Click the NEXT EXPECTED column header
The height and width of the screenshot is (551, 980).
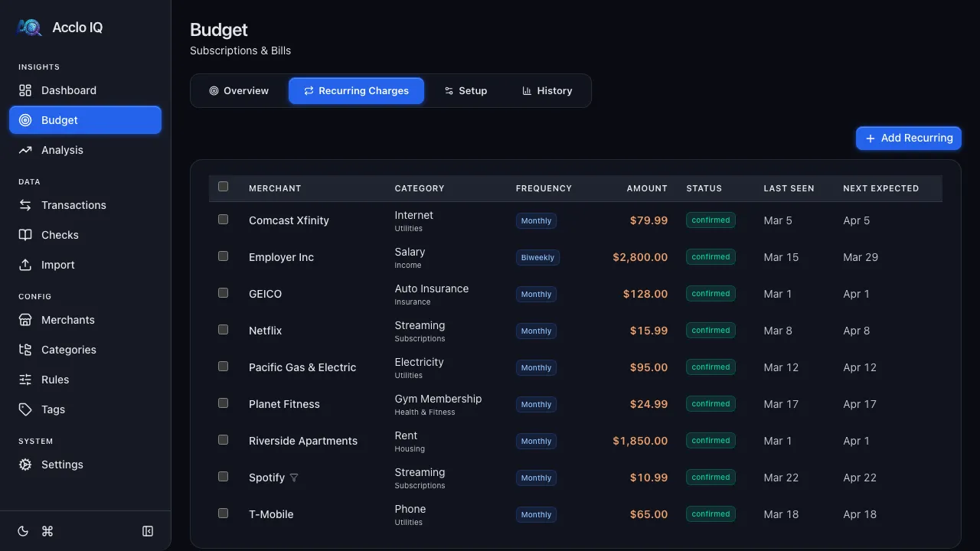(880, 188)
